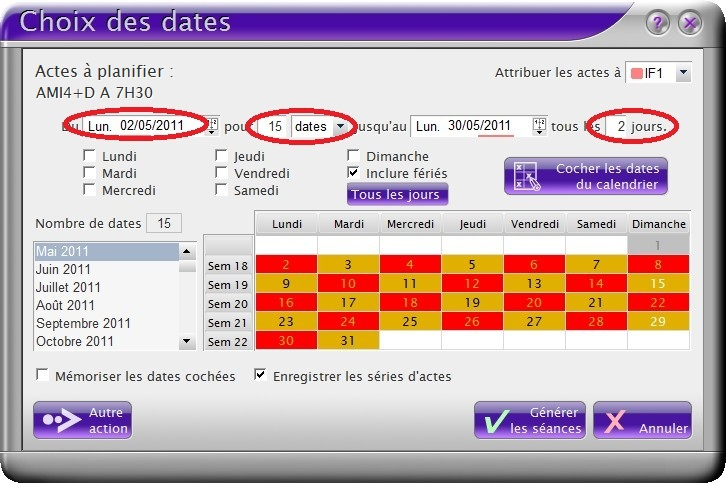Click the calendar grid icon on Cocher button

tap(526, 176)
